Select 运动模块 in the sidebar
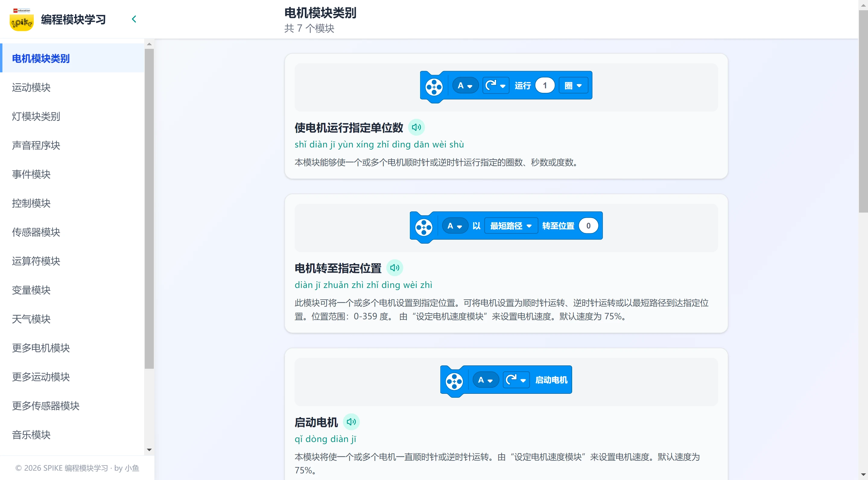868x480 pixels. [x=31, y=87]
